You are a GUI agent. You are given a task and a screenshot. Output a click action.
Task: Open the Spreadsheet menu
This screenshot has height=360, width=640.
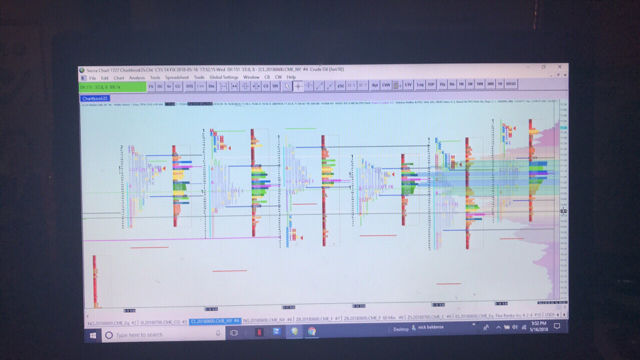(x=177, y=78)
